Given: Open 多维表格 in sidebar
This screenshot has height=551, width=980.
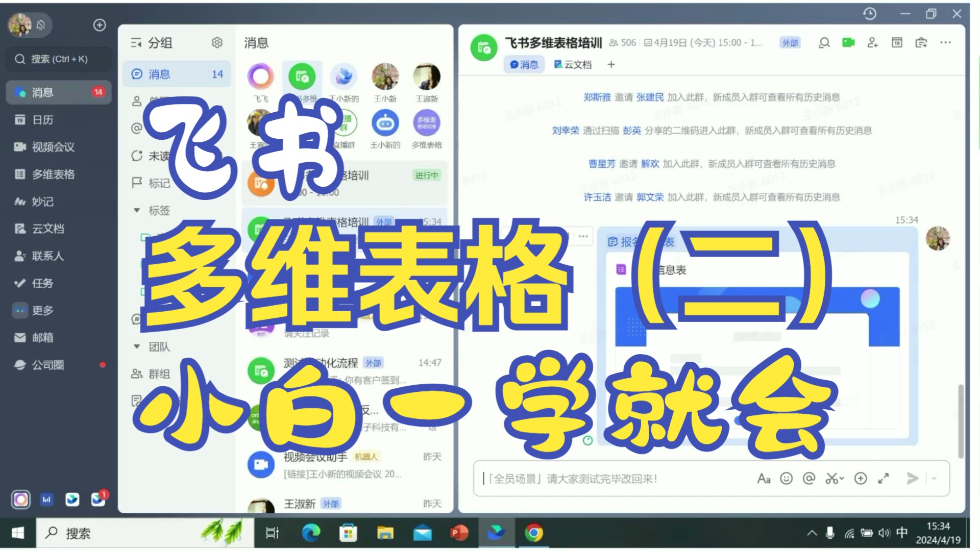Looking at the screenshot, I should click(x=59, y=174).
